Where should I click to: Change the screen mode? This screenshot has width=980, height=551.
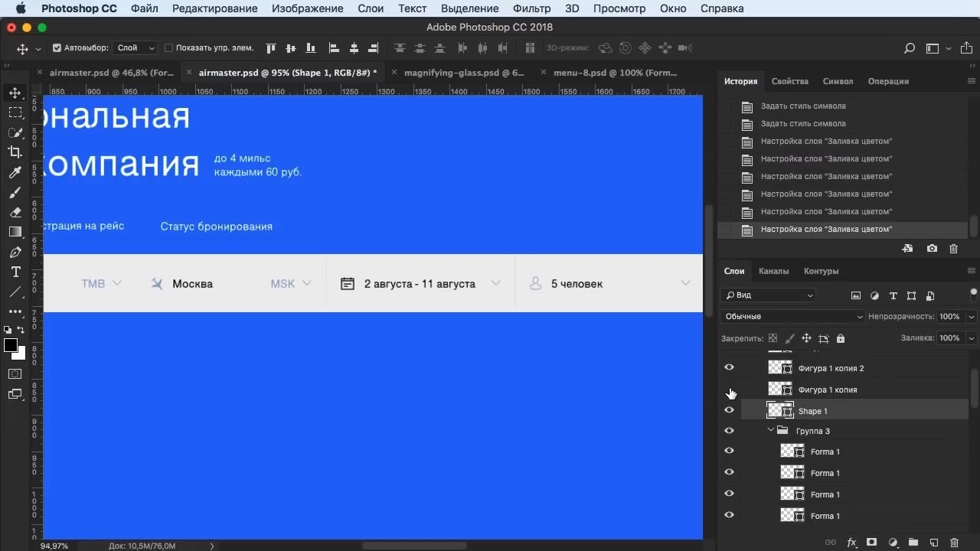[15, 394]
